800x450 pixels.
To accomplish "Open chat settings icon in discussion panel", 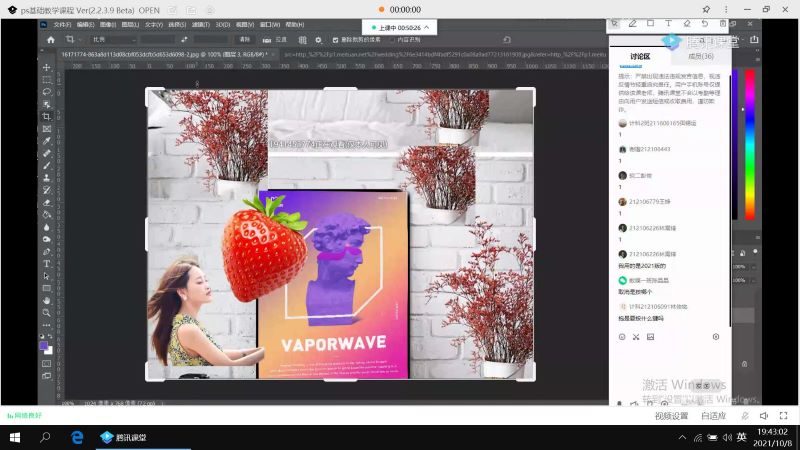I will point(716,337).
